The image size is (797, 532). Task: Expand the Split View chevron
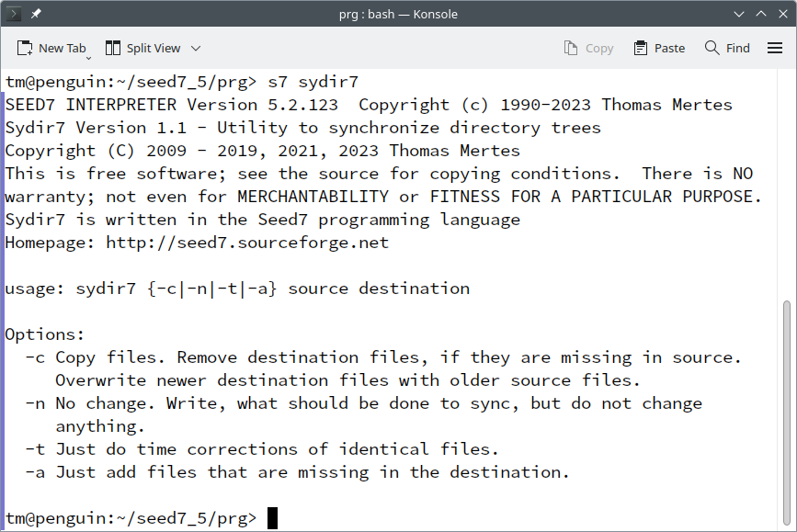pyautogui.click(x=196, y=49)
